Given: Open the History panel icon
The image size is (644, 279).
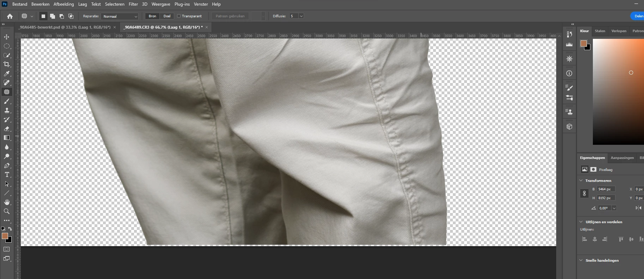Looking at the screenshot, I should pyautogui.click(x=569, y=34).
